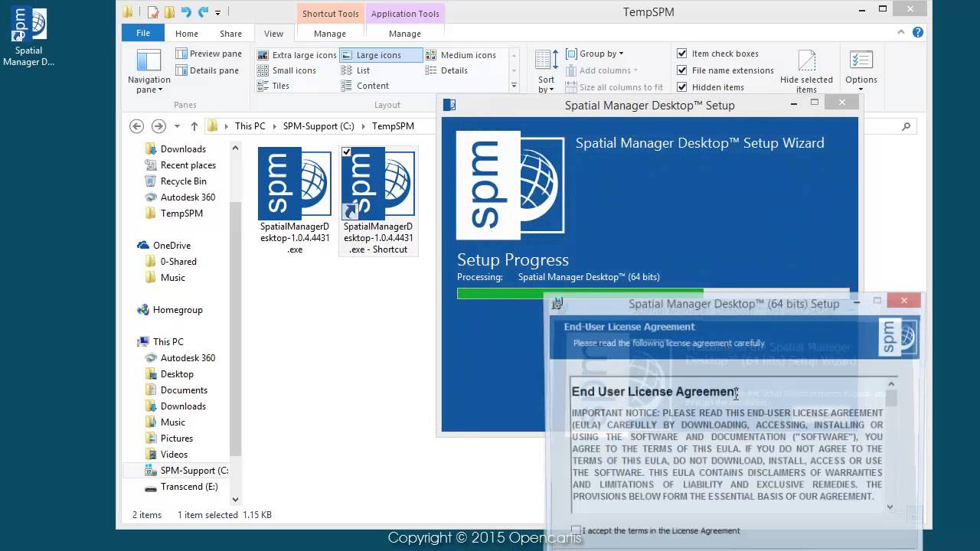
Task: Choose Content layout view
Action: pyautogui.click(x=365, y=86)
